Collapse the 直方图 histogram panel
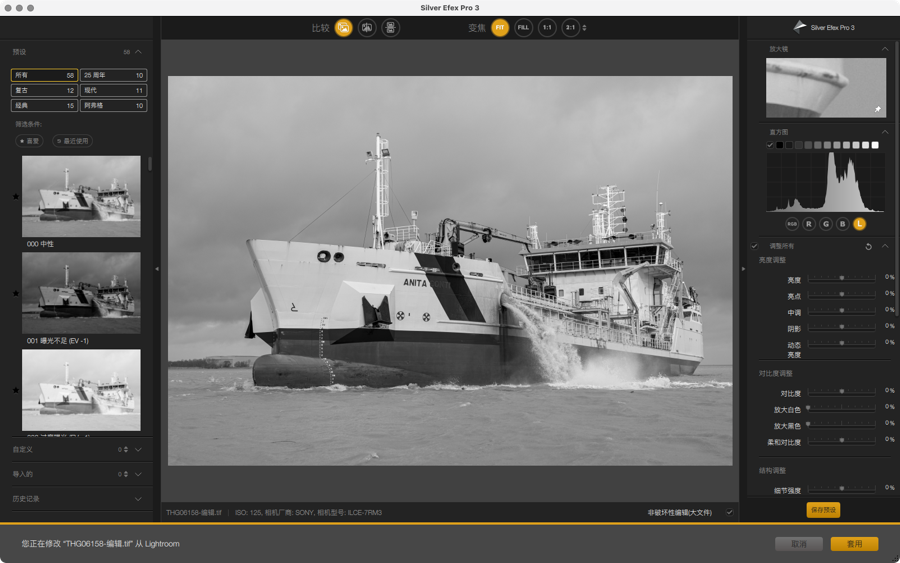This screenshot has width=900, height=563. [x=885, y=132]
